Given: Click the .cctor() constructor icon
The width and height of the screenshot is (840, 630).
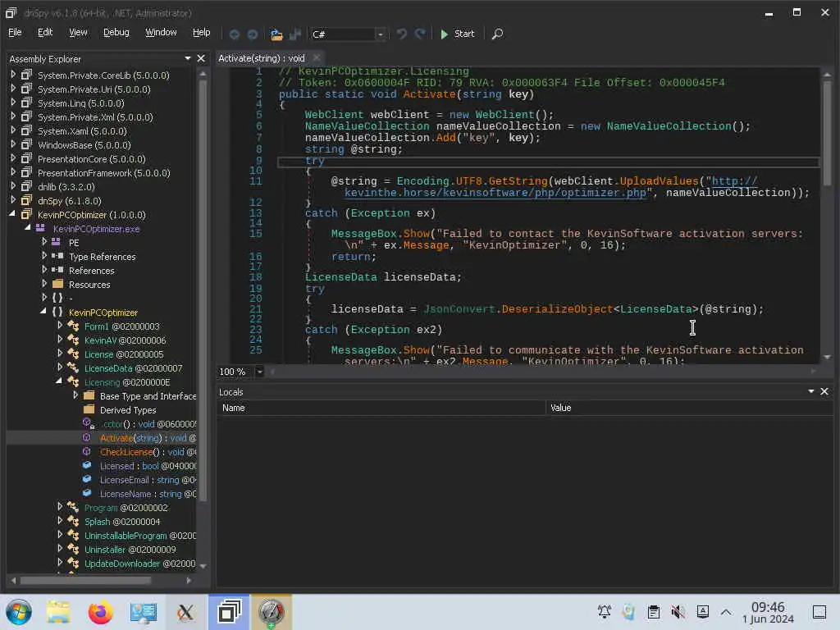Looking at the screenshot, I should tap(89, 423).
